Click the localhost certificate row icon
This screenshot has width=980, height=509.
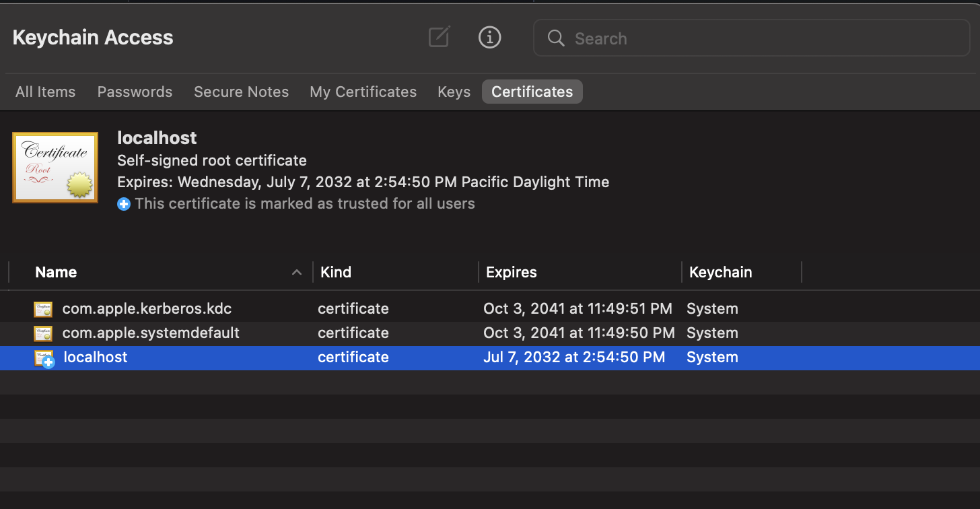coord(44,358)
